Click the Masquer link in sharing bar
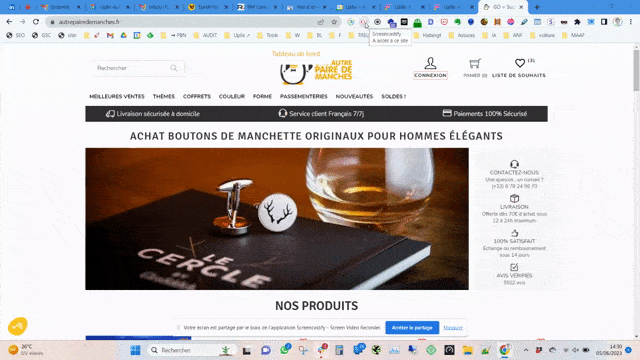This screenshot has height=360, width=640. coord(453,328)
